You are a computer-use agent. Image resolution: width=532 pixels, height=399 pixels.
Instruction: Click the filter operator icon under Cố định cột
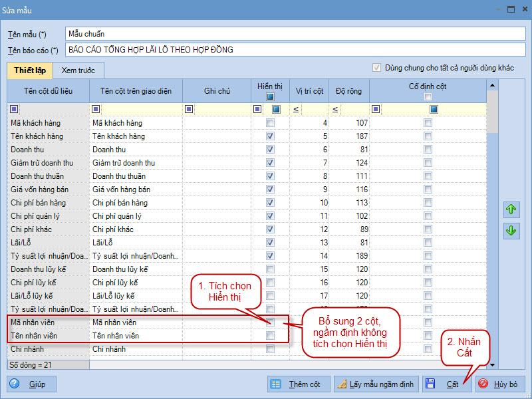(376, 109)
